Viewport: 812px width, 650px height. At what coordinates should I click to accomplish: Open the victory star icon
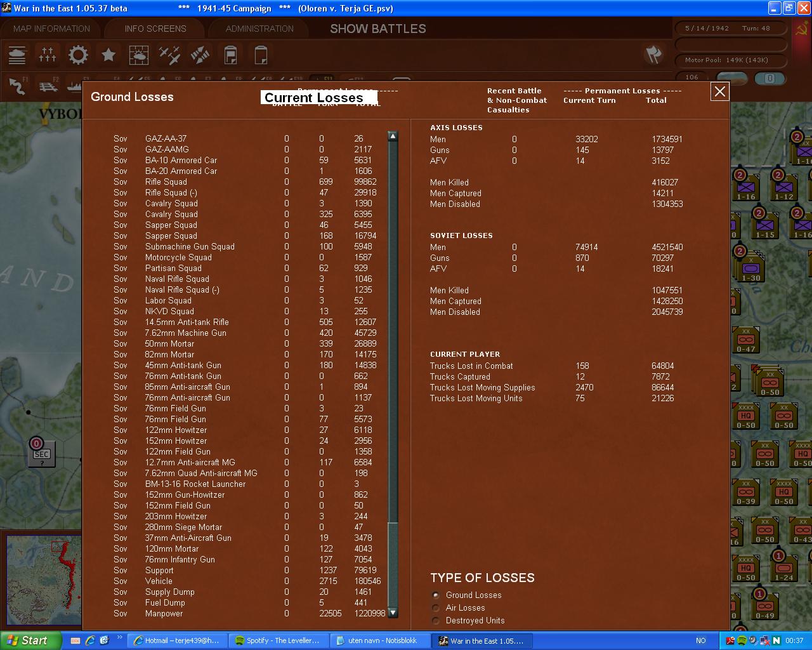[x=108, y=55]
